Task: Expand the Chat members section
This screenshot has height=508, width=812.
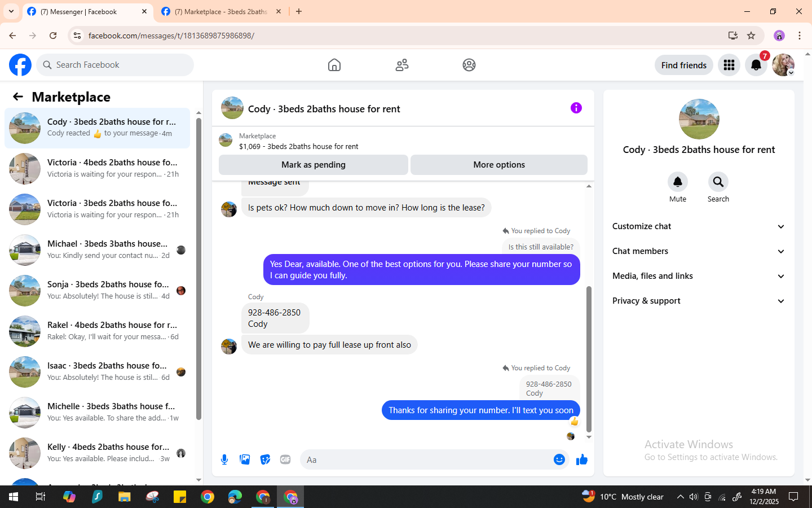Action: coord(699,251)
